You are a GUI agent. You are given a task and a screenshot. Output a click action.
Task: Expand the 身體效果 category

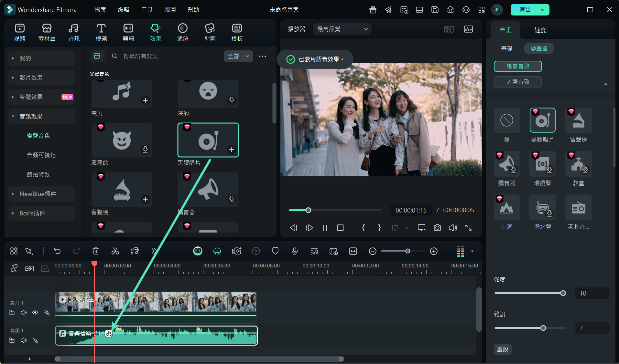[42, 97]
